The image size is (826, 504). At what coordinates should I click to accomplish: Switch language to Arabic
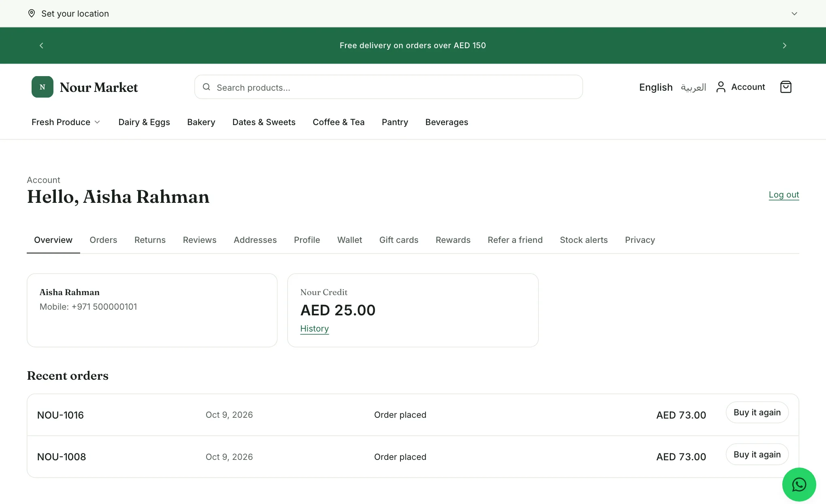[694, 87]
